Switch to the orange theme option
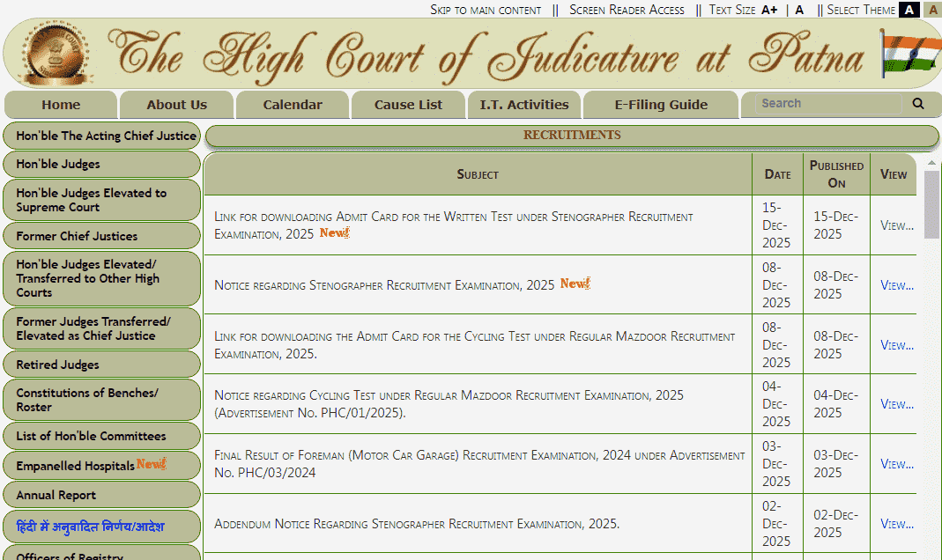The image size is (942, 560). pyautogui.click(x=932, y=9)
